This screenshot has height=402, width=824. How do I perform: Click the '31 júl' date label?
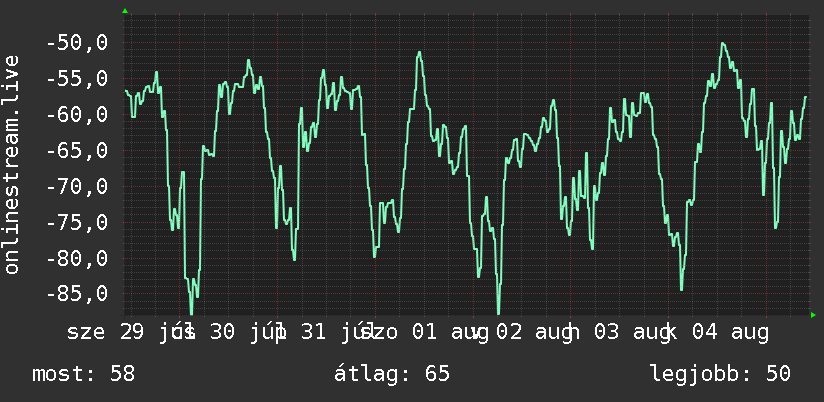tap(339, 333)
